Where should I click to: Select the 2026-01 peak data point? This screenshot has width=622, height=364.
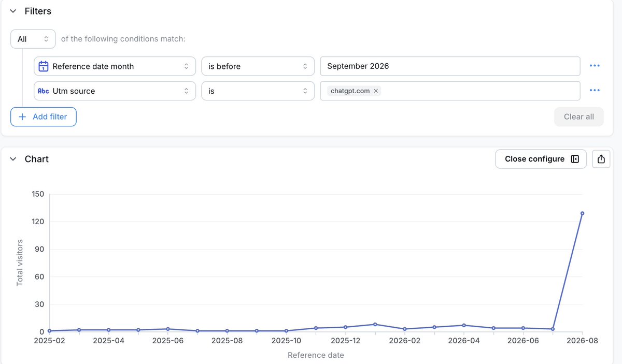click(375, 325)
